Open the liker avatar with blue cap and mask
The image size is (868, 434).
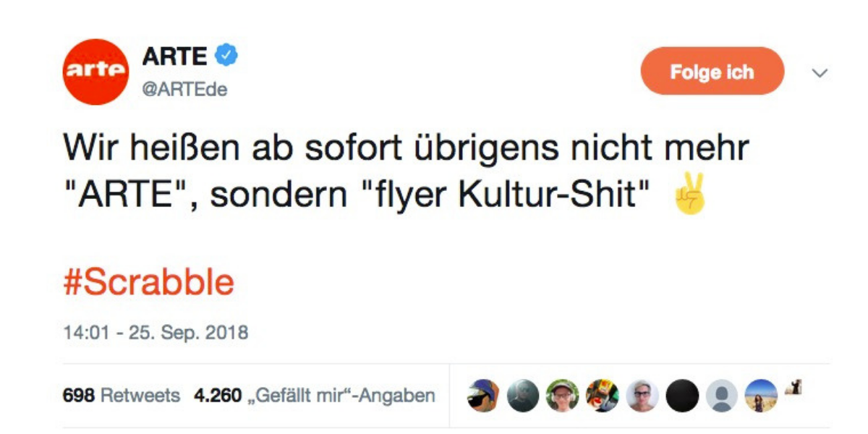(483, 396)
